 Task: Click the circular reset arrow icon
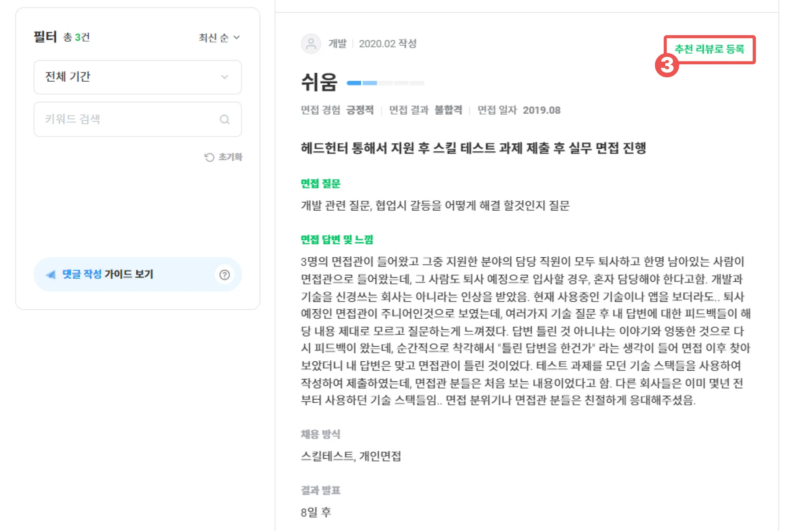(209, 157)
